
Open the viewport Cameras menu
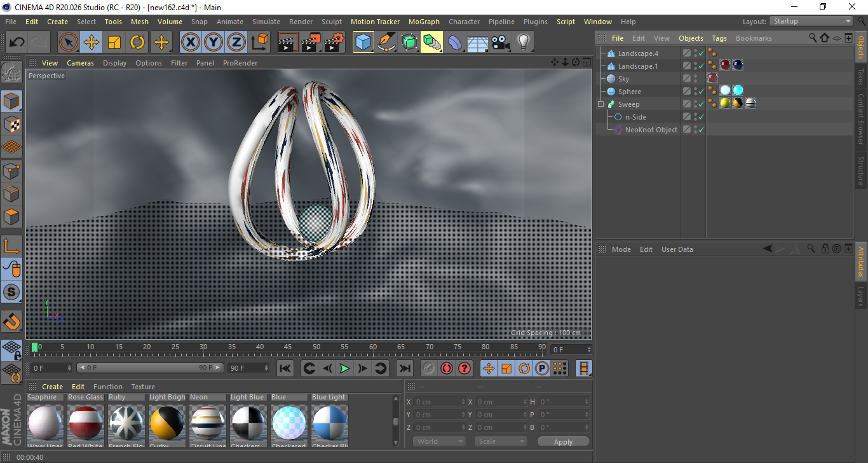click(80, 63)
